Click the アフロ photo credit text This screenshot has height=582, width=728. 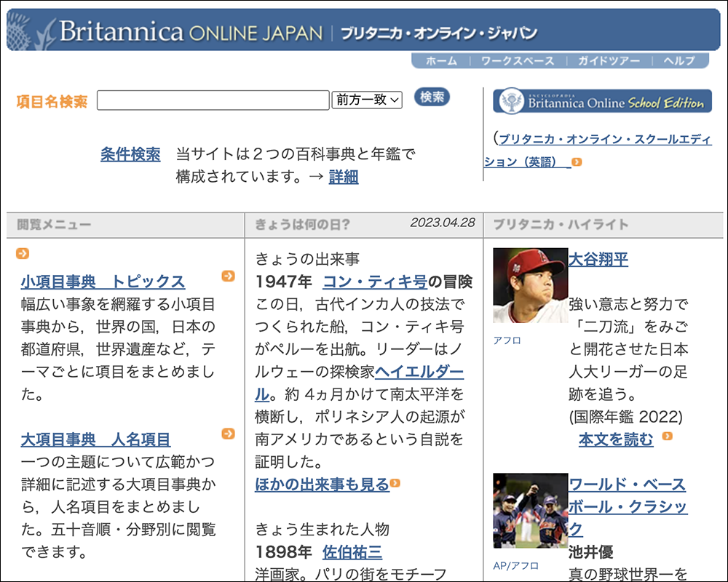(x=507, y=340)
